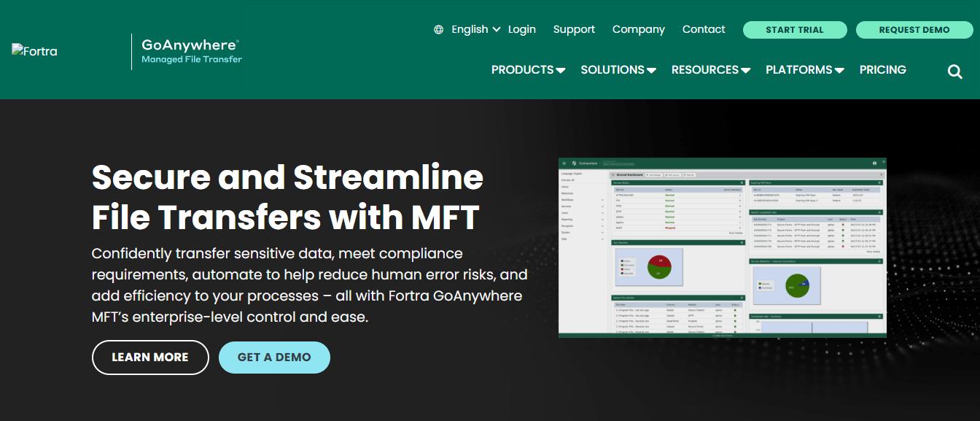The width and height of the screenshot is (980, 421).
Task: Expand the Resources menu
Action: [x=711, y=70]
